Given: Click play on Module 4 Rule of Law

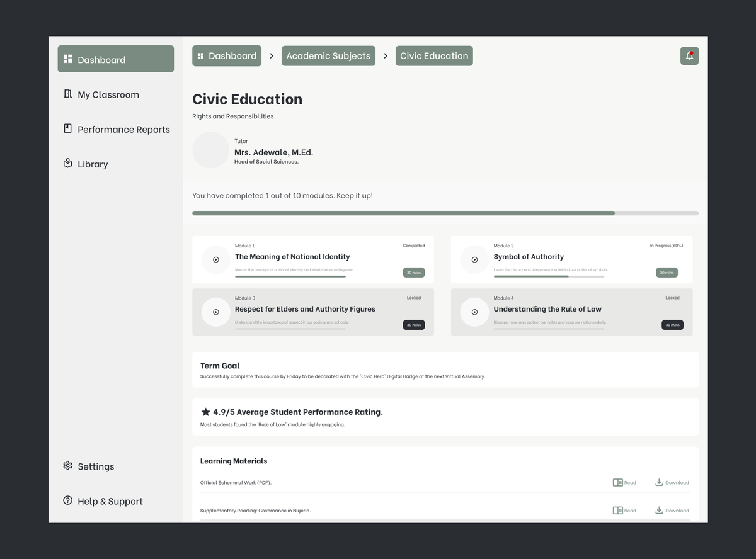Looking at the screenshot, I should 475,312.
